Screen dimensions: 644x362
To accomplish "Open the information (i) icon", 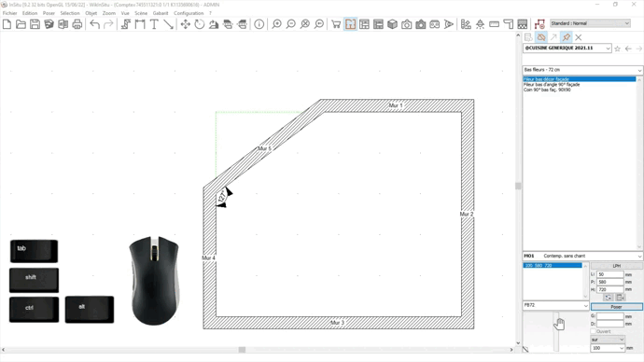I will 259,24.
